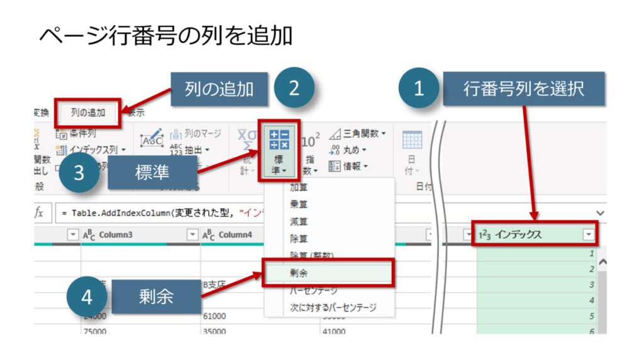Select 剰余 from the dropdown menu
644x362 pixels.
pyautogui.click(x=328, y=273)
